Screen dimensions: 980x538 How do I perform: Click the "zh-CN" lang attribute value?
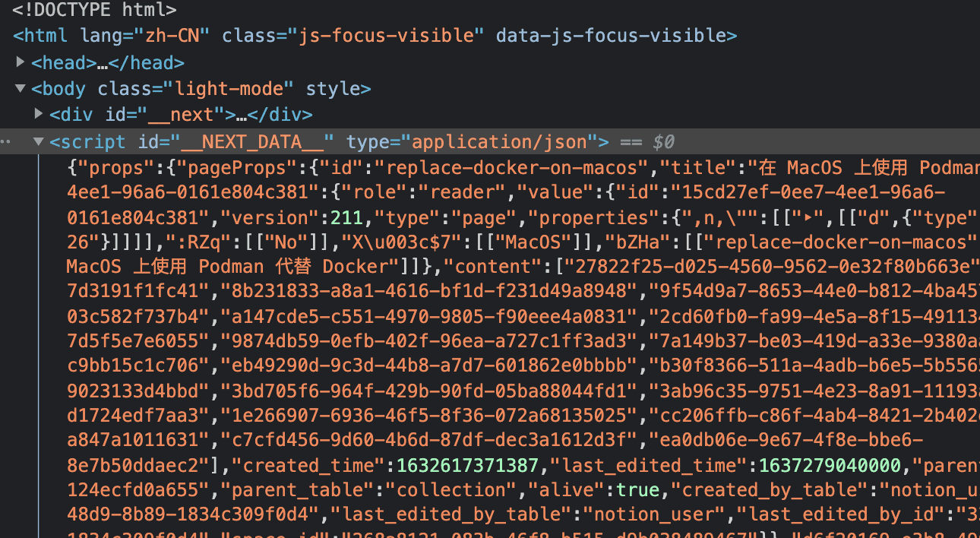(178, 36)
